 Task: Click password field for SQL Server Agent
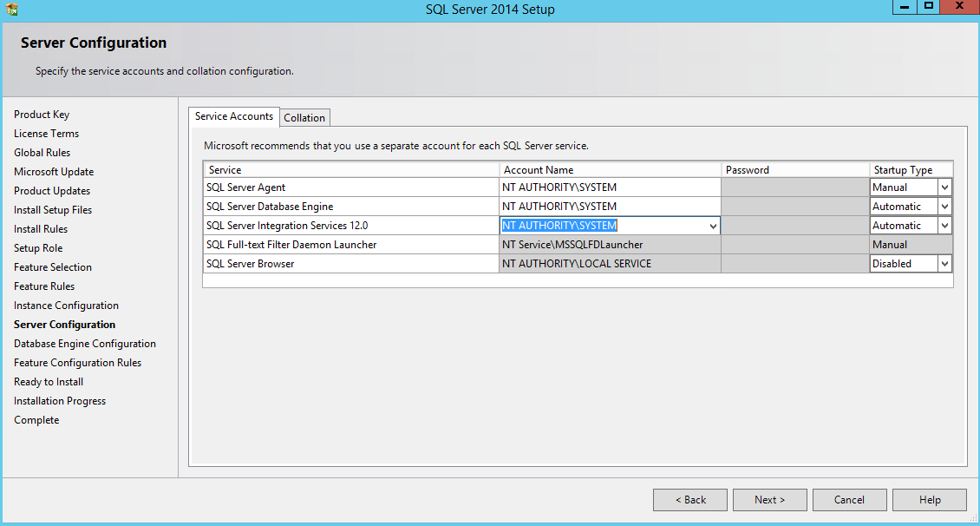pos(794,187)
